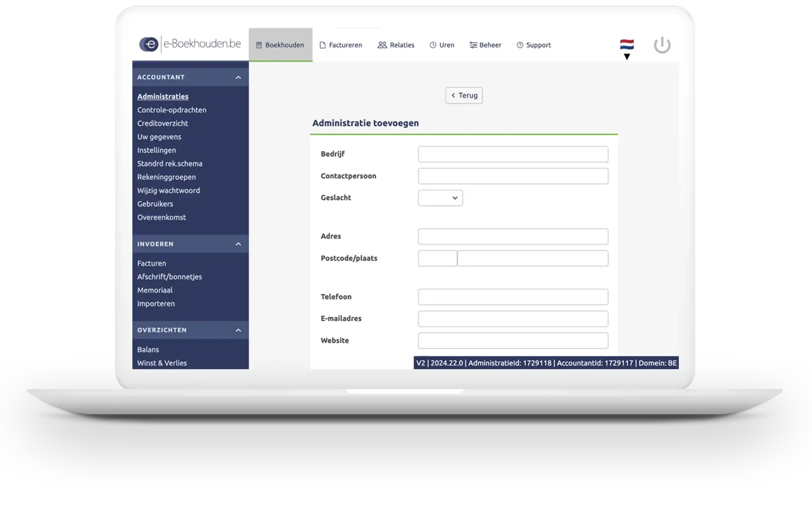
Task: Click the power logout icon
Action: [662, 45]
